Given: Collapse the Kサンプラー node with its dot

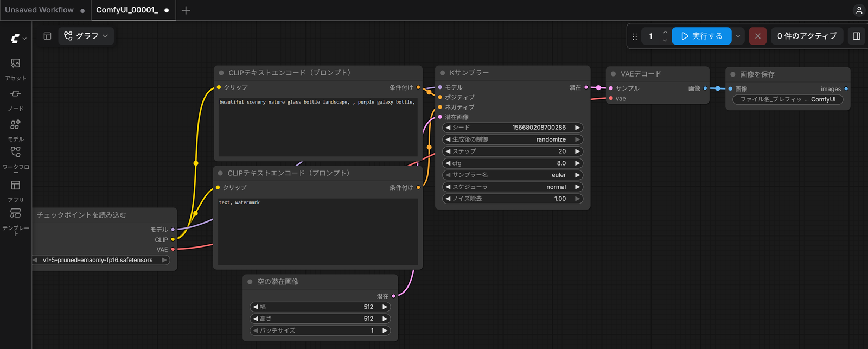Looking at the screenshot, I should 443,73.
